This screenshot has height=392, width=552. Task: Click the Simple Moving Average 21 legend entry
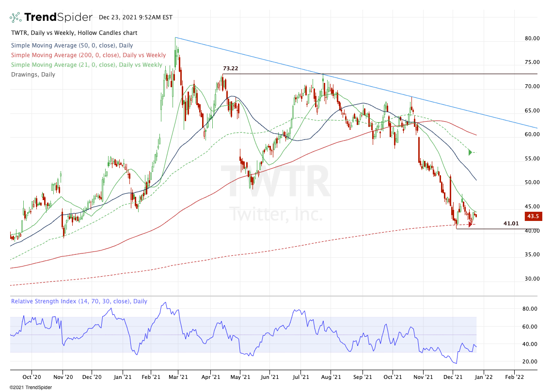coord(87,65)
